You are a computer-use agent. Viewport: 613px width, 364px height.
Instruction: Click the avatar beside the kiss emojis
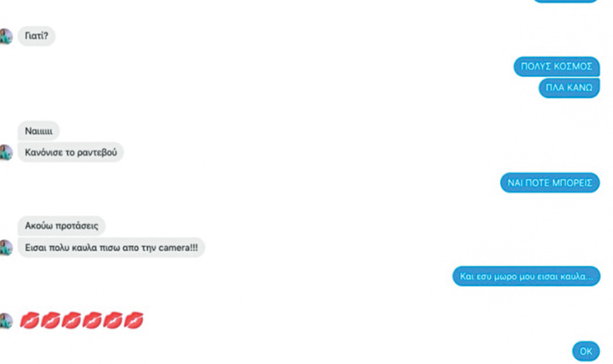6,321
